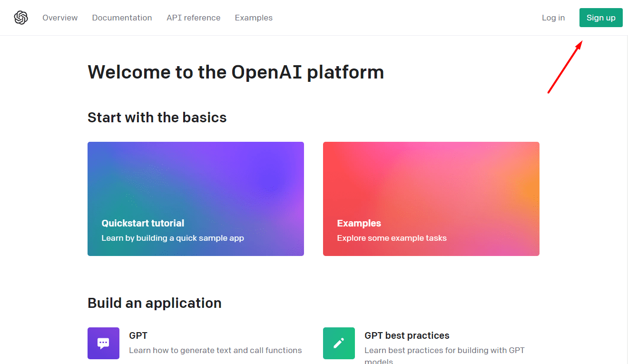This screenshot has width=628, height=364.
Task: Switch to the API reference page
Action: click(193, 18)
